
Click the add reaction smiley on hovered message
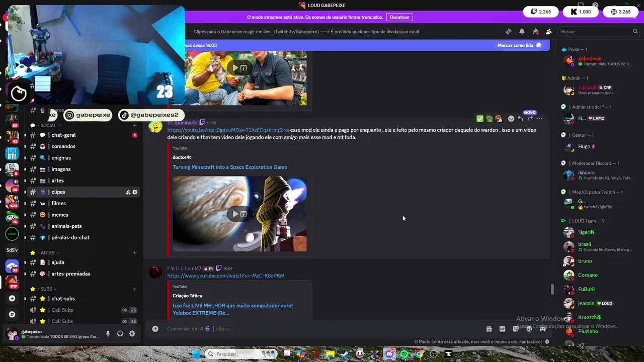point(511,119)
